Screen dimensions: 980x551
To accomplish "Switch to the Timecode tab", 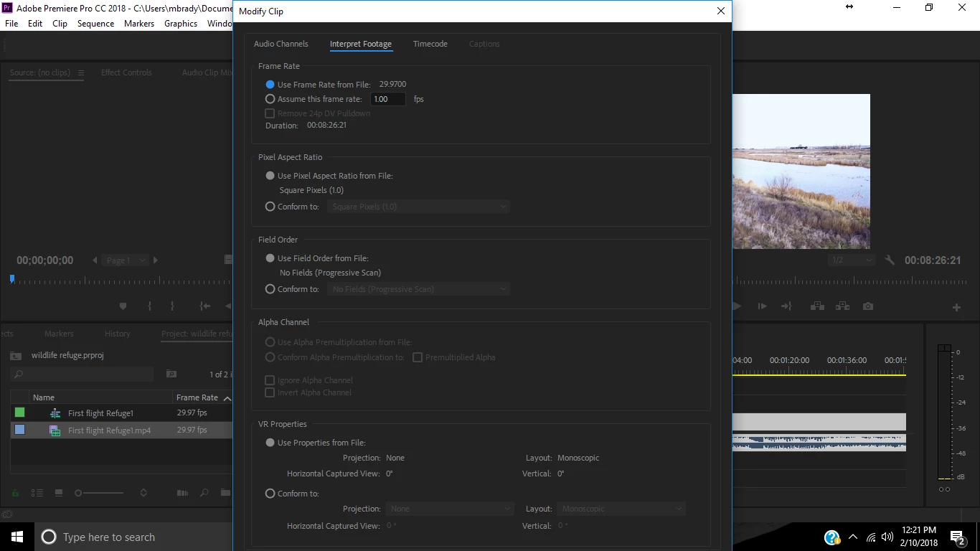I will point(430,44).
